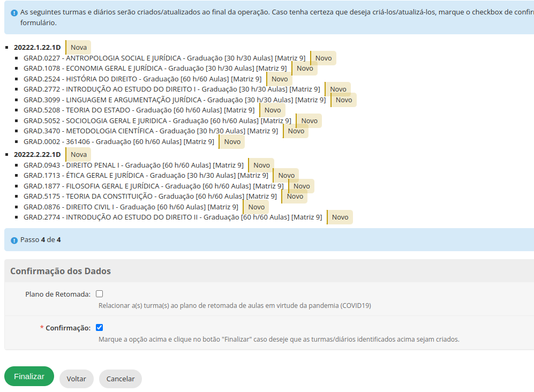Select turma 20222.2.22.1D heading
The width and height of the screenshot is (534, 392).
tap(37, 154)
